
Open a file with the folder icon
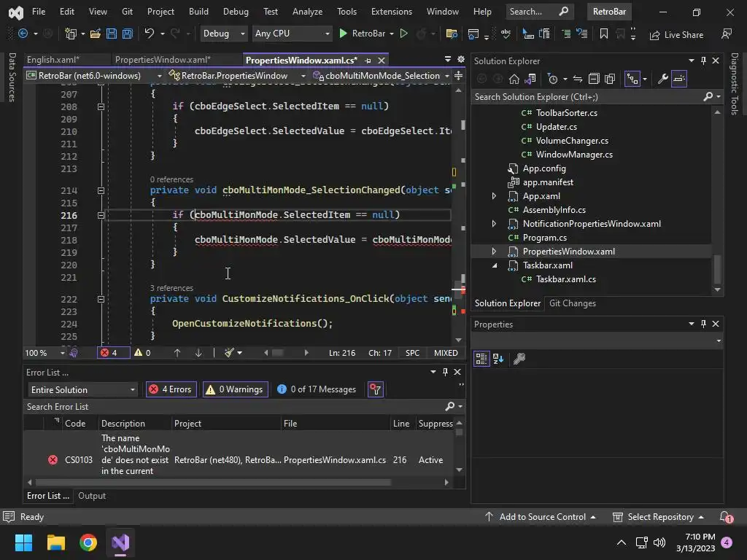(96, 34)
